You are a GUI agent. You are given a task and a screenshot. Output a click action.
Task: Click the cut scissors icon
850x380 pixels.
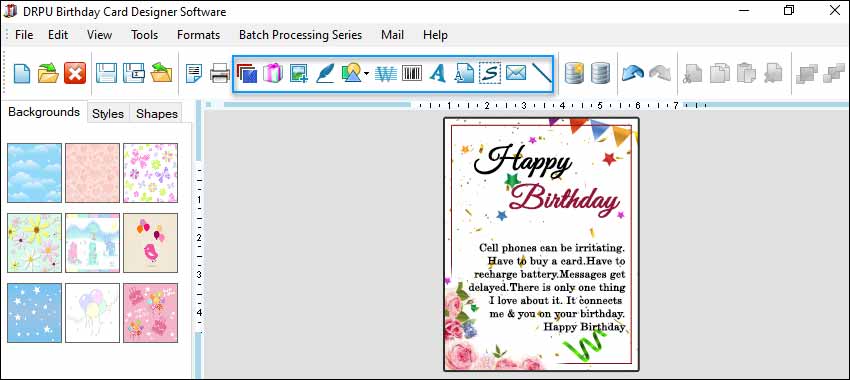point(693,73)
